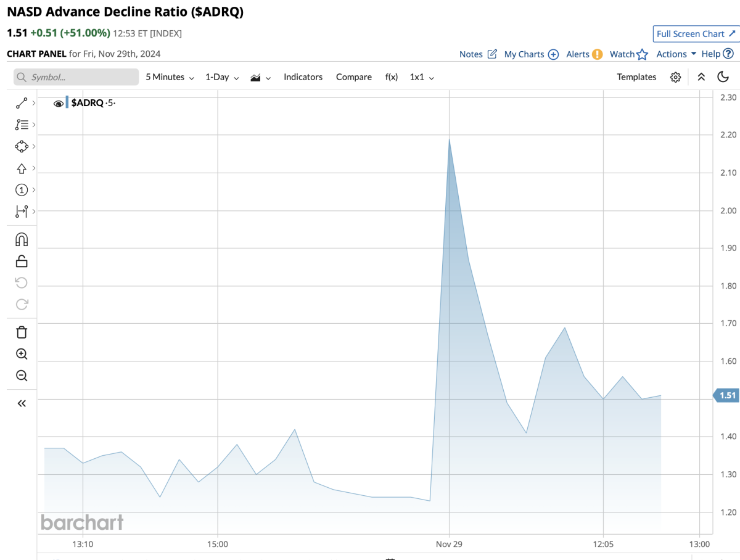The image size is (740, 560).
Task: Select the measure range tool
Action: coord(21,212)
